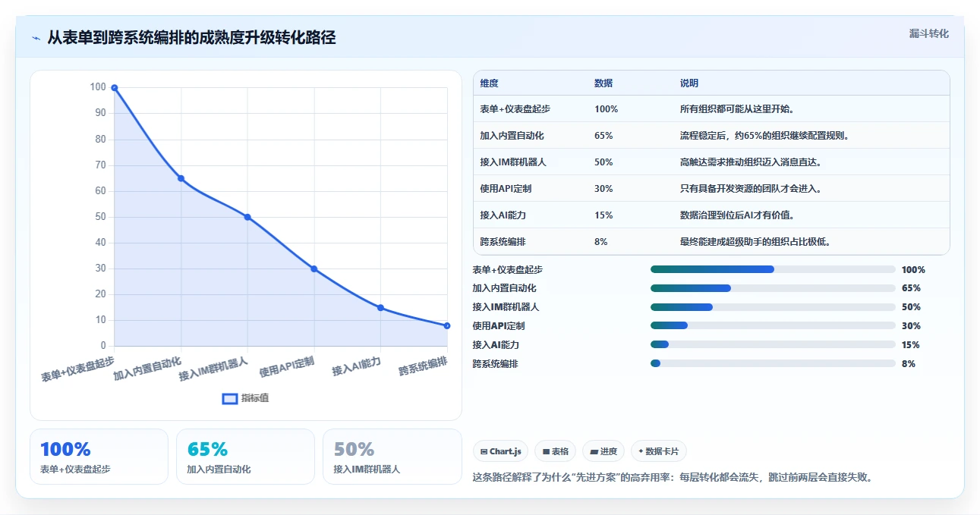The height and width of the screenshot is (515, 980).
Task: Click the chart axis label 跨系统编排
Action: [x=423, y=367]
